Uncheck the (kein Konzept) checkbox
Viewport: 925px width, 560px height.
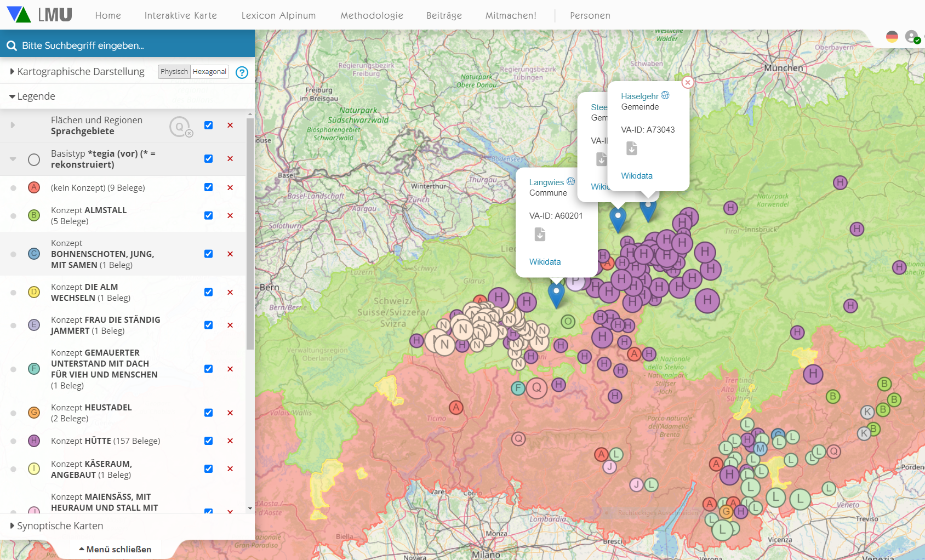coord(209,187)
